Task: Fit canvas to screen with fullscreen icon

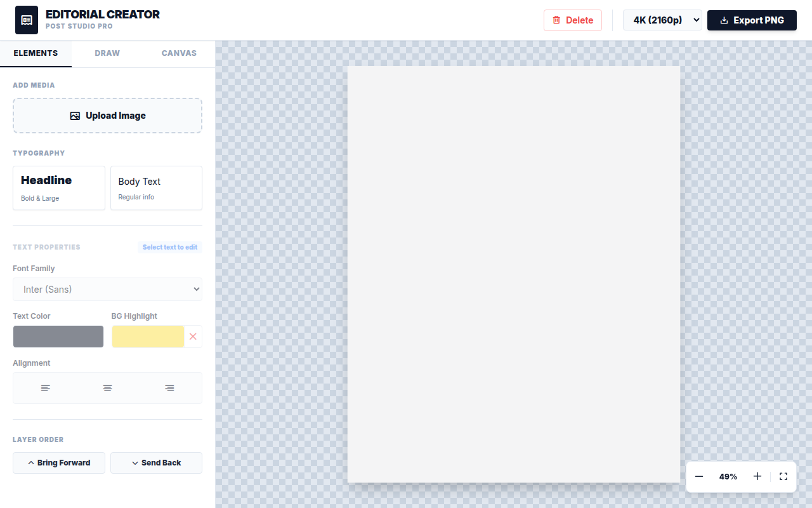Action: [783, 476]
